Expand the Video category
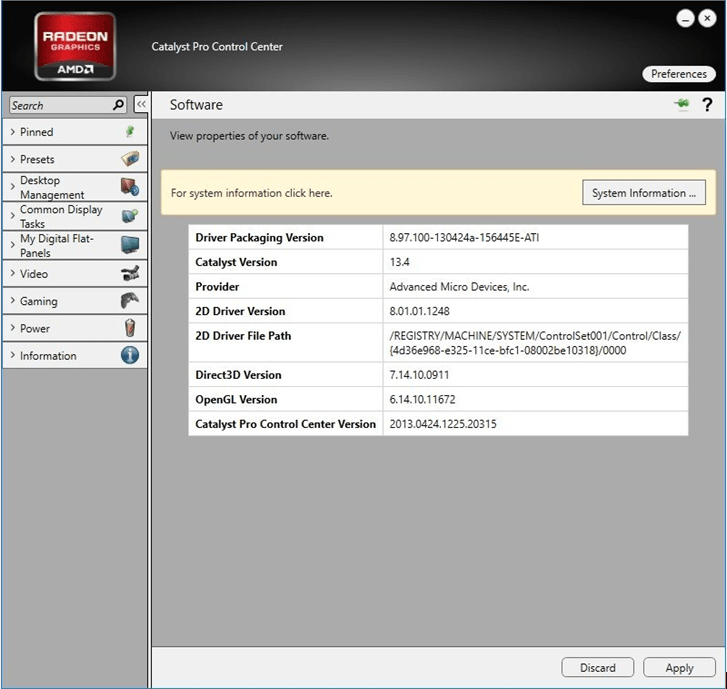Screen dimensions: 727x689 tap(34, 274)
